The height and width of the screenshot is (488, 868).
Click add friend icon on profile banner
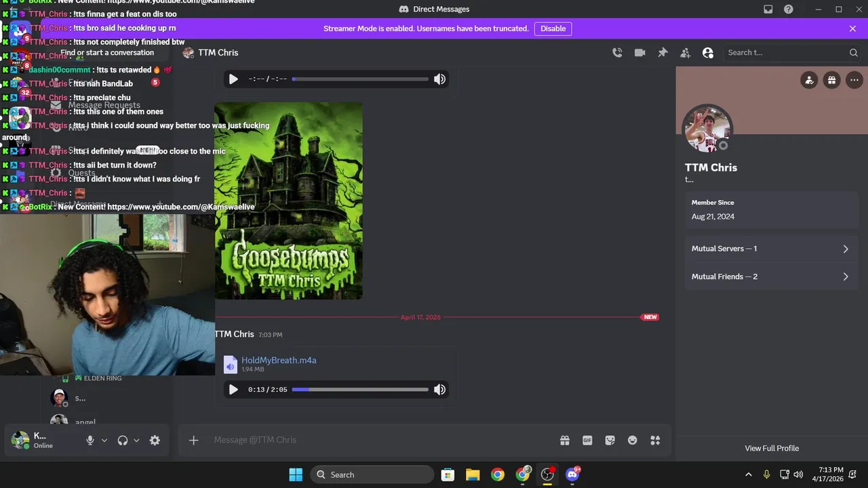(809, 80)
